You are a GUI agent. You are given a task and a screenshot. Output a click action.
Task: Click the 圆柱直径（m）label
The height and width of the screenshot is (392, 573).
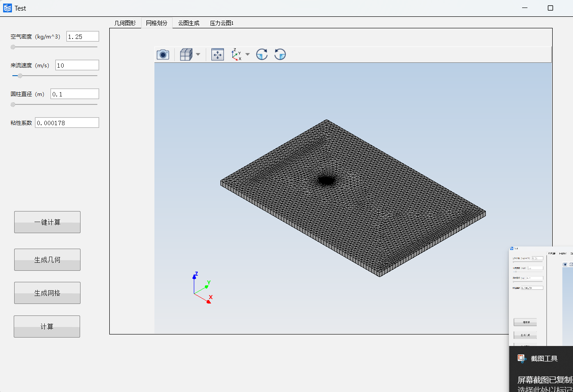[x=27, y=94]
